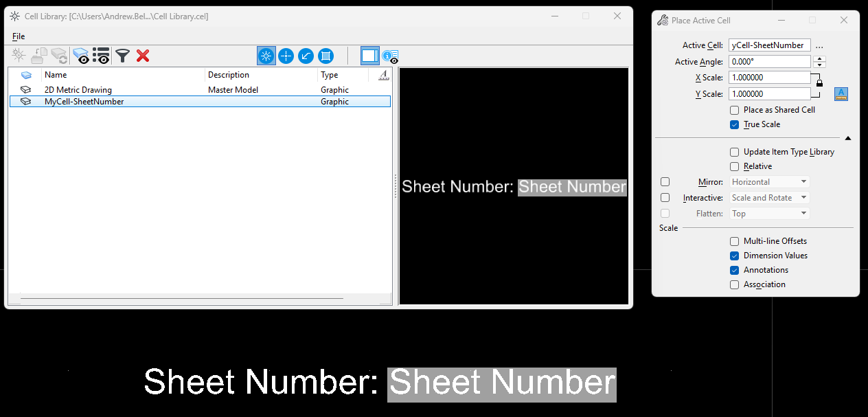Enable the Relative checkbox

click(735, 166)
